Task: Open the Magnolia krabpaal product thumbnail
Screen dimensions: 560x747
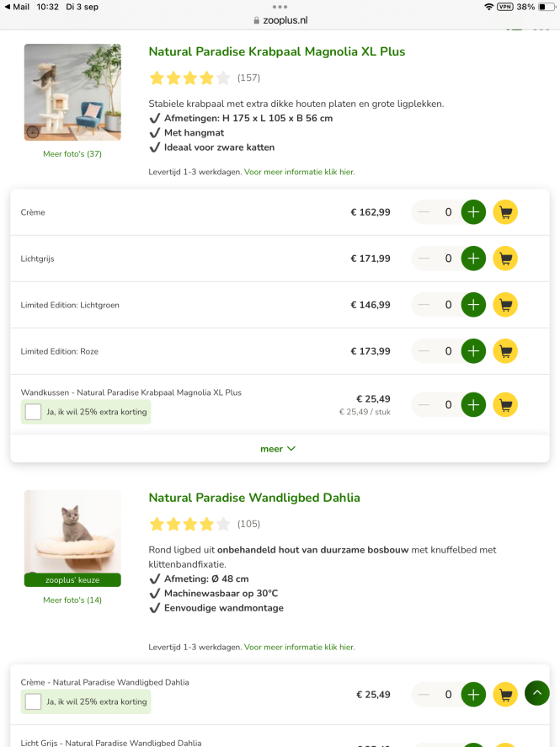Action: tap(72, 93)
